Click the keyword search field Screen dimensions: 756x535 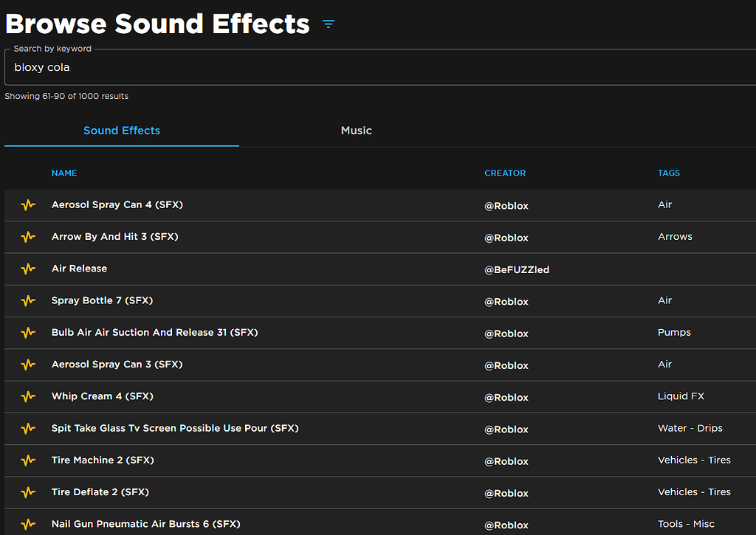[378, 67]
